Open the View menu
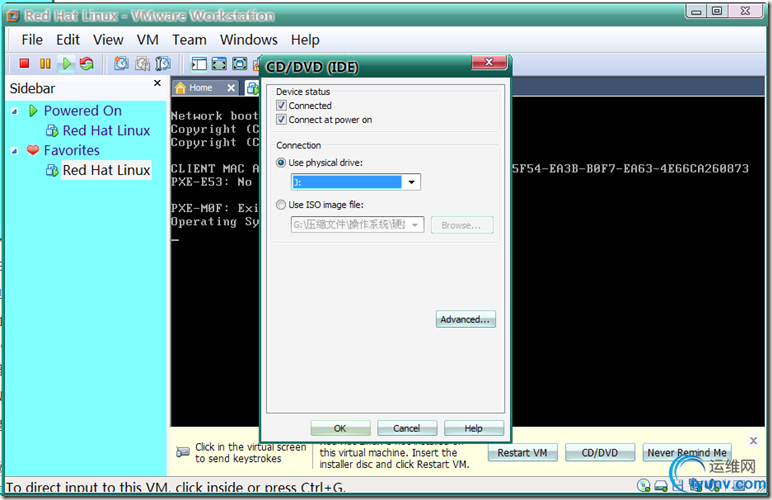Viewport: 772px width, 500px height. 108,40
